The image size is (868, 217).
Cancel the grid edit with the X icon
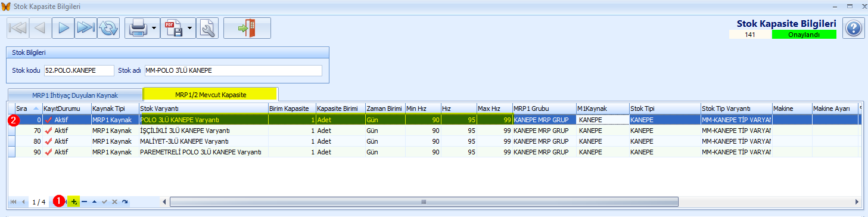point(114,202)
